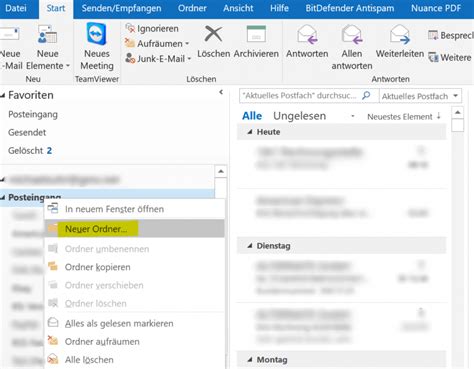
Task: Click the message list scroll up arrow
Action: pos(458,113)
